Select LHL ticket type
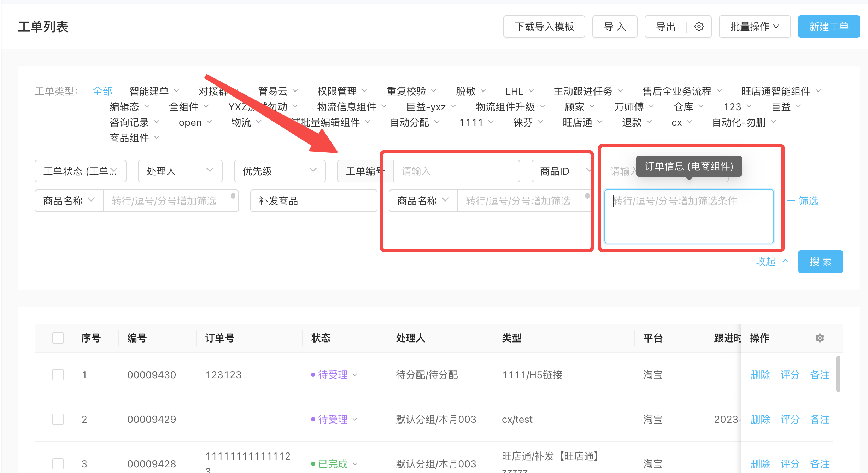Viewport: 868px width, 473px height. click(520, 91)
